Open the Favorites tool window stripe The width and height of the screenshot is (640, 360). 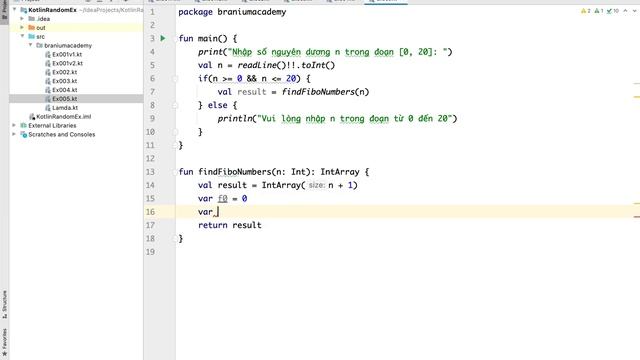pyautogui.click(x=4, y=342)
